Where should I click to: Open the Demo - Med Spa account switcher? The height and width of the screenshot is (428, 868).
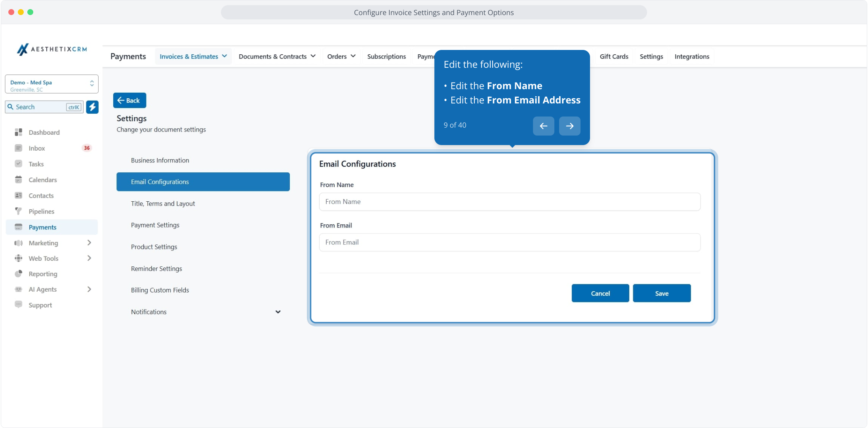(x=51, y=84)
